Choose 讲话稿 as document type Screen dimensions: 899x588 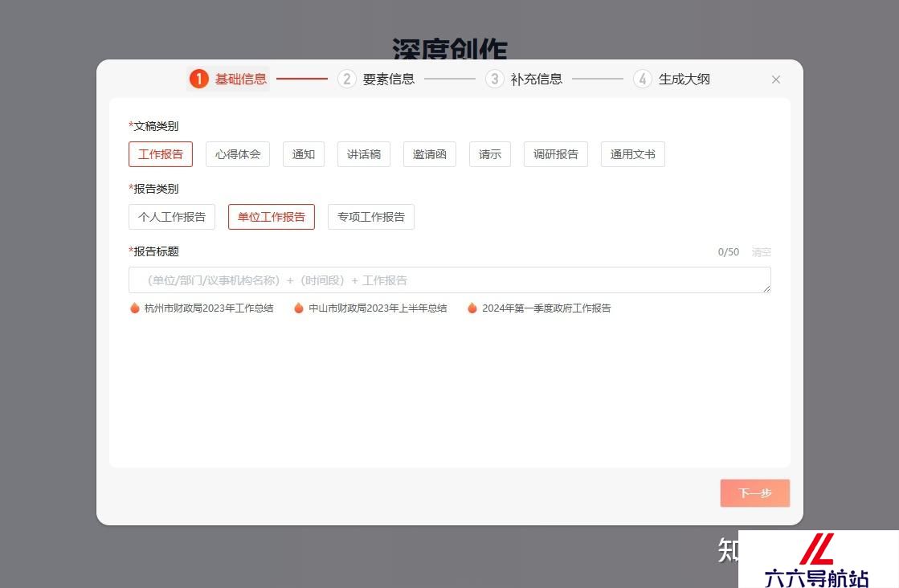pos(364,154)
